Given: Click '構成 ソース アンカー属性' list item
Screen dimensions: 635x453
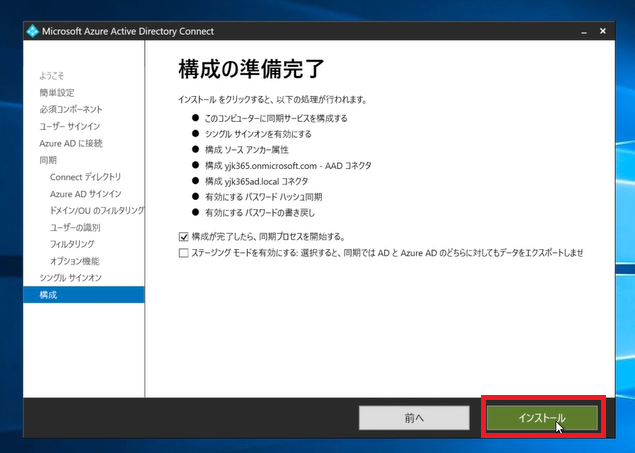Looking at the screenshot, I should pos(247,150).
